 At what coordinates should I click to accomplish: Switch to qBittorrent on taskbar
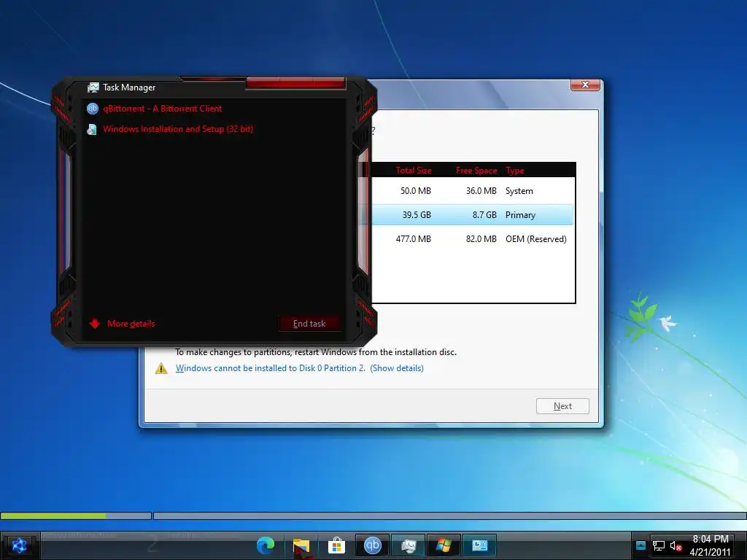pos(373,545)
